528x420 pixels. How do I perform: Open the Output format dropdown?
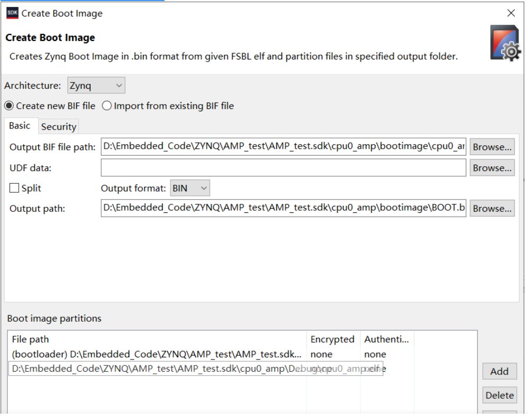coord(190,188)
